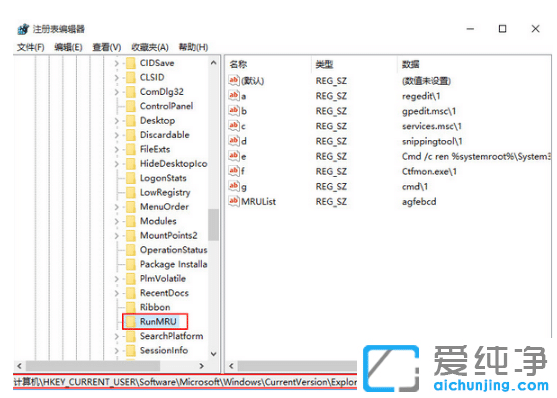
Task: Expand the MenuOrder key
Action: [117, 207]
